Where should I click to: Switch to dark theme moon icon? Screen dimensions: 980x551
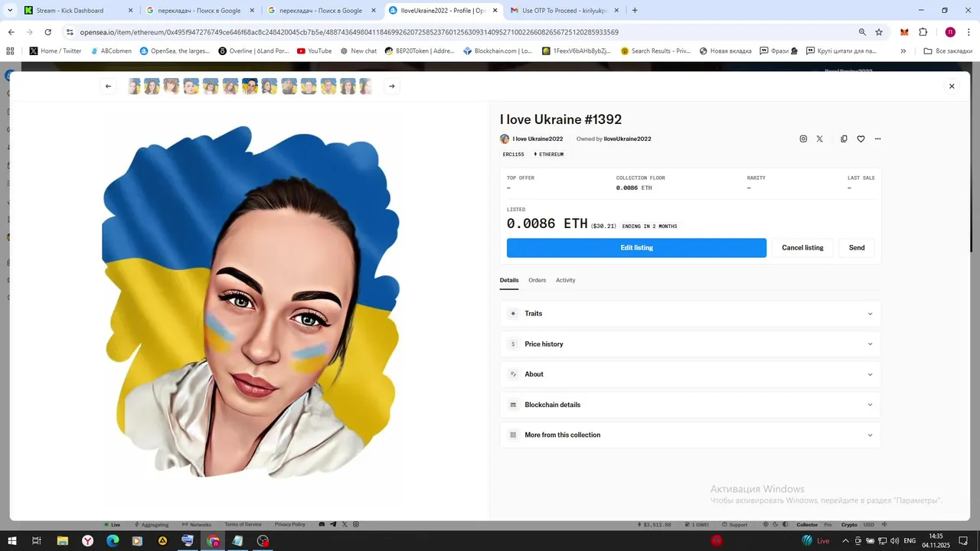pos(776,525)
